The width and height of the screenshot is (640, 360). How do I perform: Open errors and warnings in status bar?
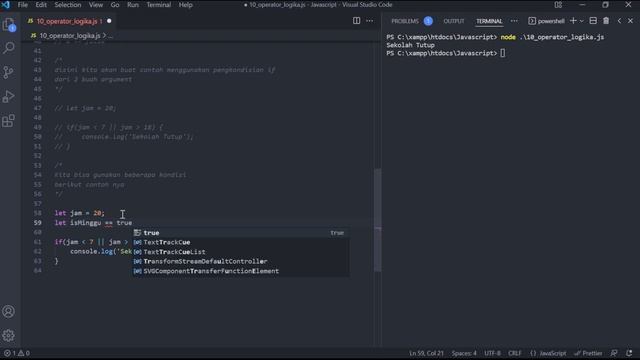17,353
